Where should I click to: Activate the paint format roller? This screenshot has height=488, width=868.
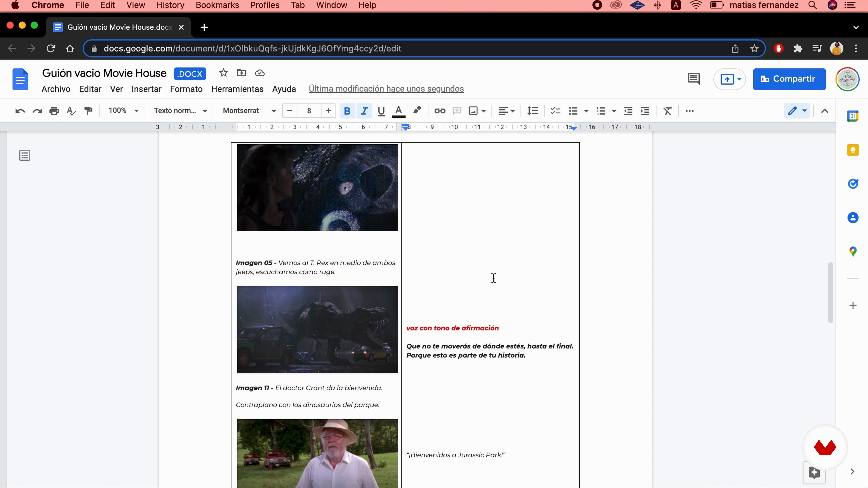(x=88, y=111)
